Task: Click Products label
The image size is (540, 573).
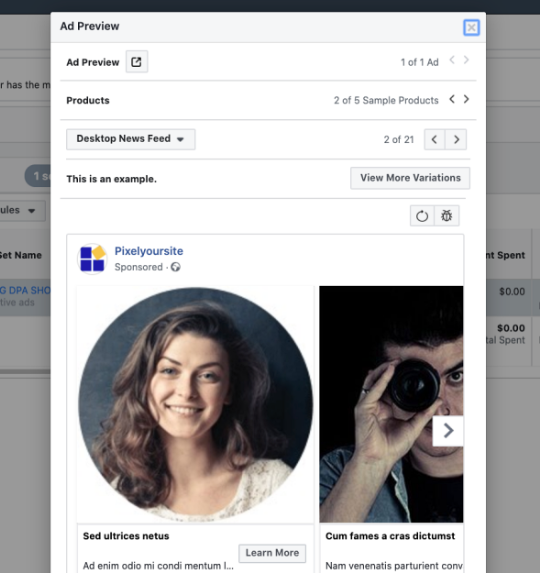Action: [88, 100]
